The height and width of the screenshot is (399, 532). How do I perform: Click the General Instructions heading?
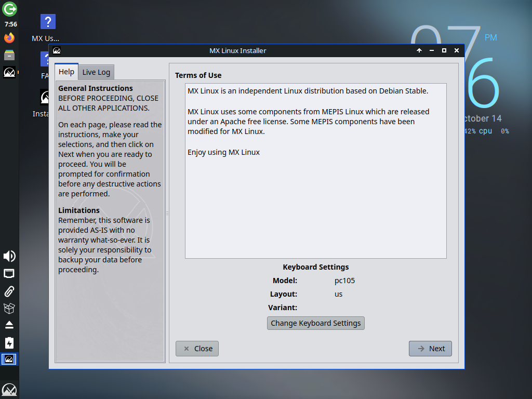[x=96, y=88]
